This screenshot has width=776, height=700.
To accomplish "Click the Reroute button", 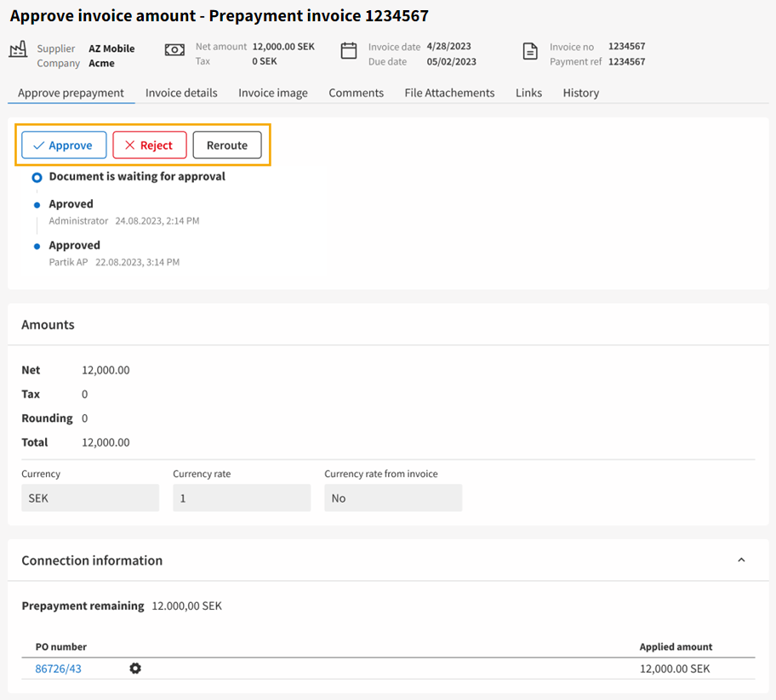I will tap(227, 145).
